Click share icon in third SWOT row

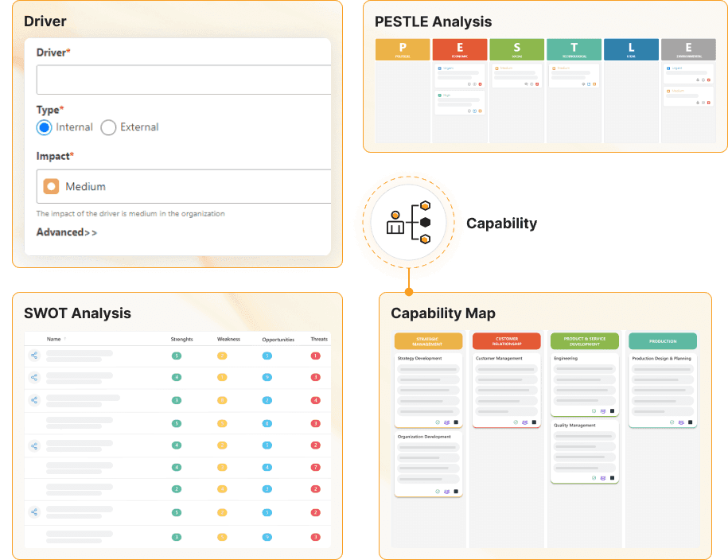[x=34, y=400]
